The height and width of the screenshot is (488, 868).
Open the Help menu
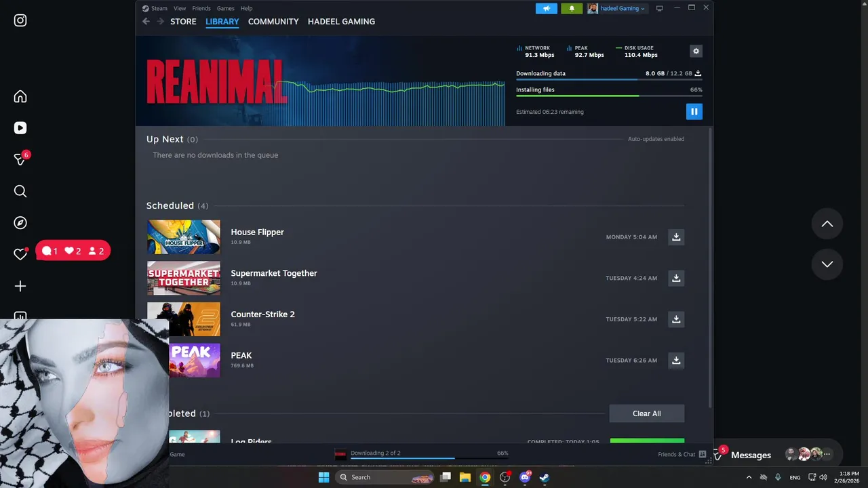247,8
